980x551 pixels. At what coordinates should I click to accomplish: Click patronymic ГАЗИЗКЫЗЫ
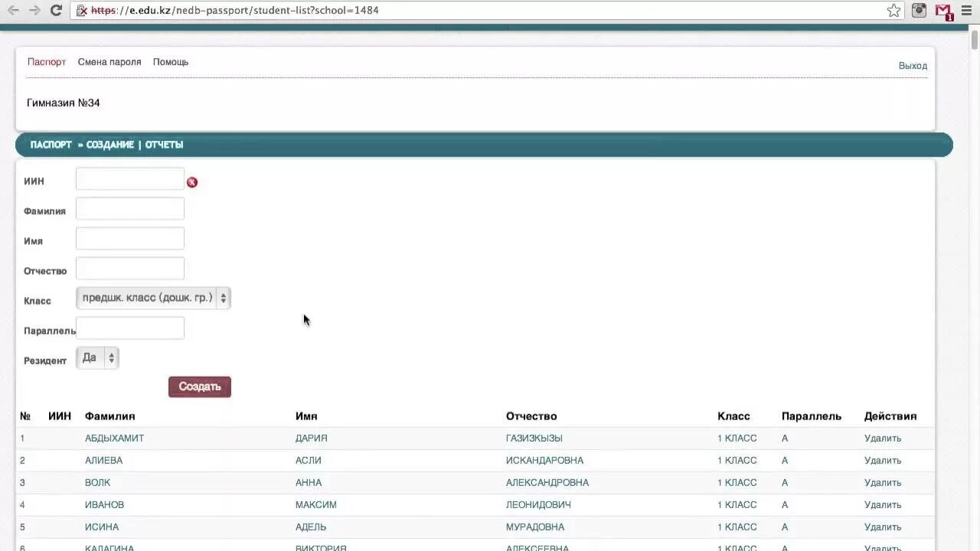[x=534, y=439]
